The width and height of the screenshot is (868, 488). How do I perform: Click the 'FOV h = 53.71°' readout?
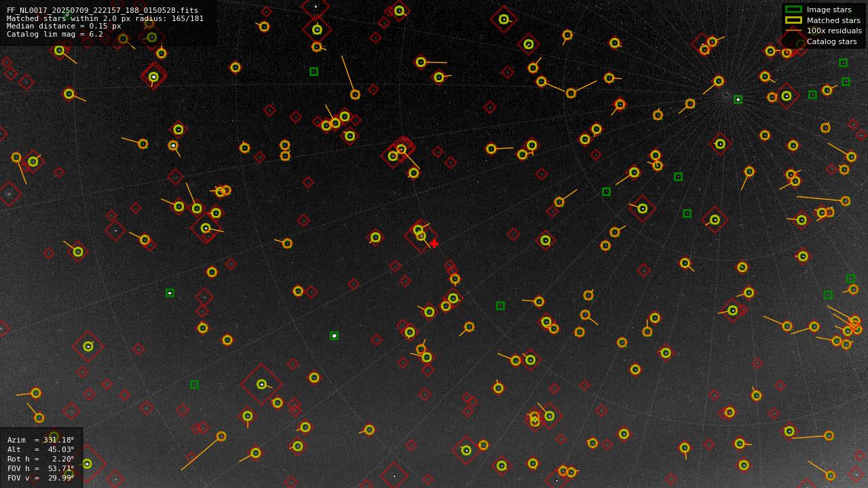point(41,468)
